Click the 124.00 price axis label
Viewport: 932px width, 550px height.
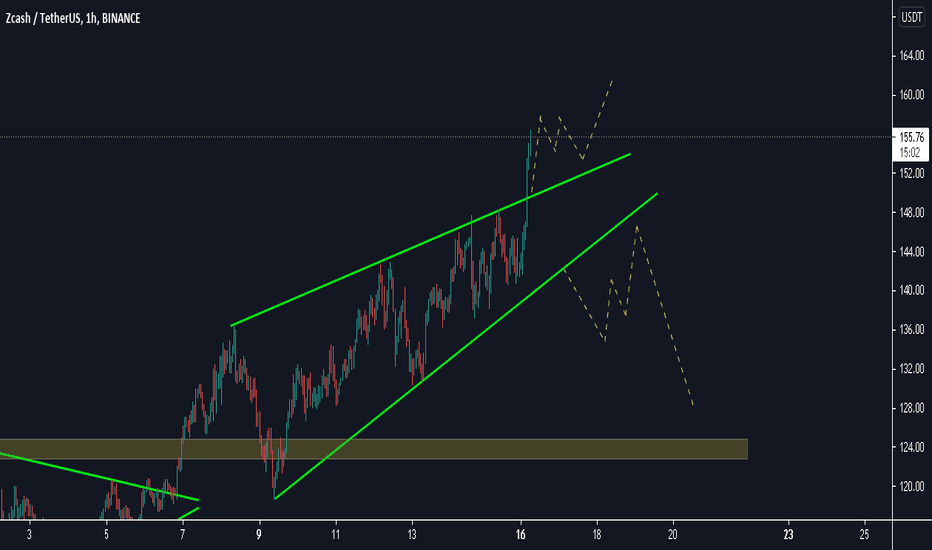pyautogui.click(x=912, y=447)
